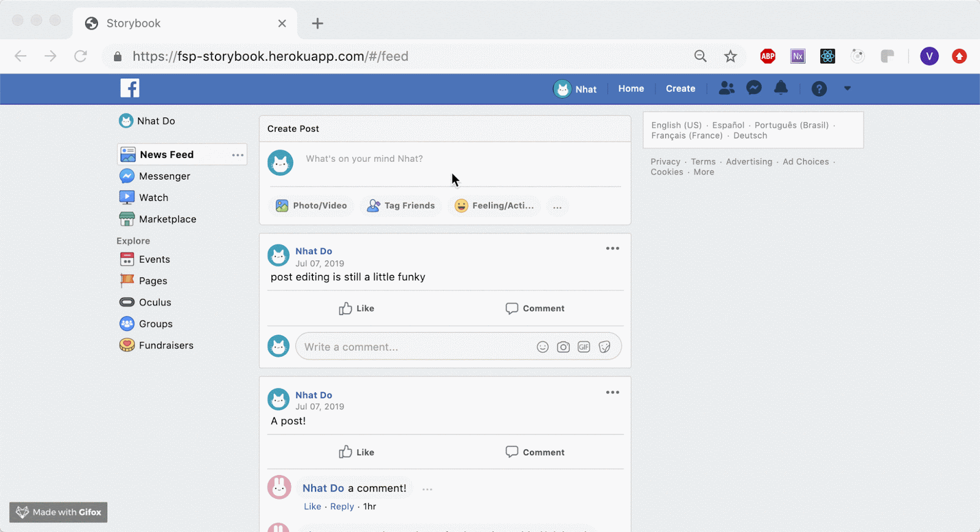
Task: Select Português (Brasil) language
Action: click(x=791, y=125)
